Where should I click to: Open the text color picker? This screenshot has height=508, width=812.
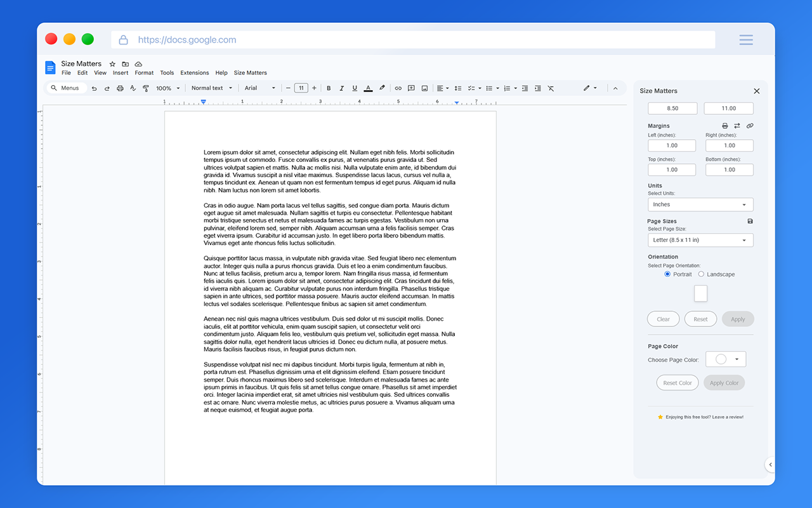pyautogui.click(x=368, y=88)
